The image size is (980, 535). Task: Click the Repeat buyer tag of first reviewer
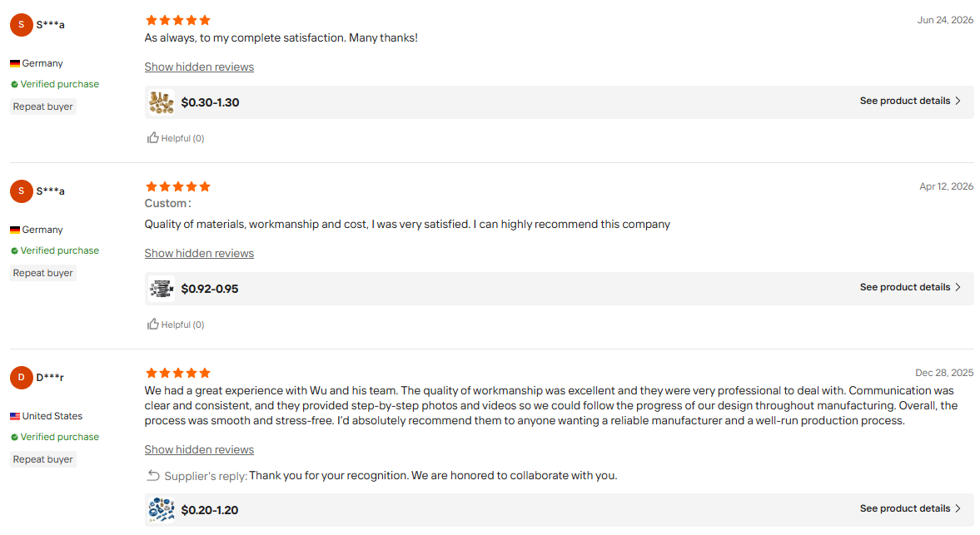[x=43, y=107]
